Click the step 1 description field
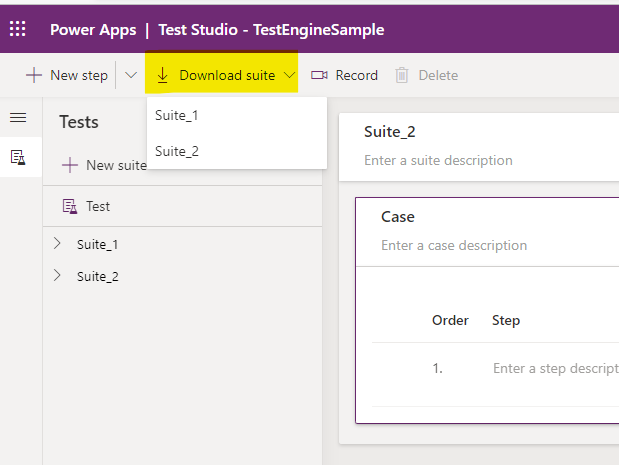Viewport: 619px width, 465px height. (x=554, y=368)
